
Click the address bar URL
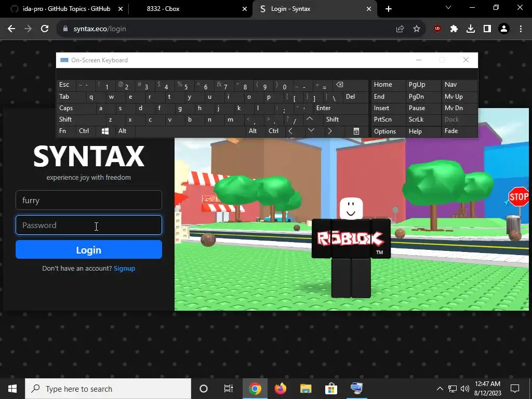pyautogui.click(x=100, y=29)
